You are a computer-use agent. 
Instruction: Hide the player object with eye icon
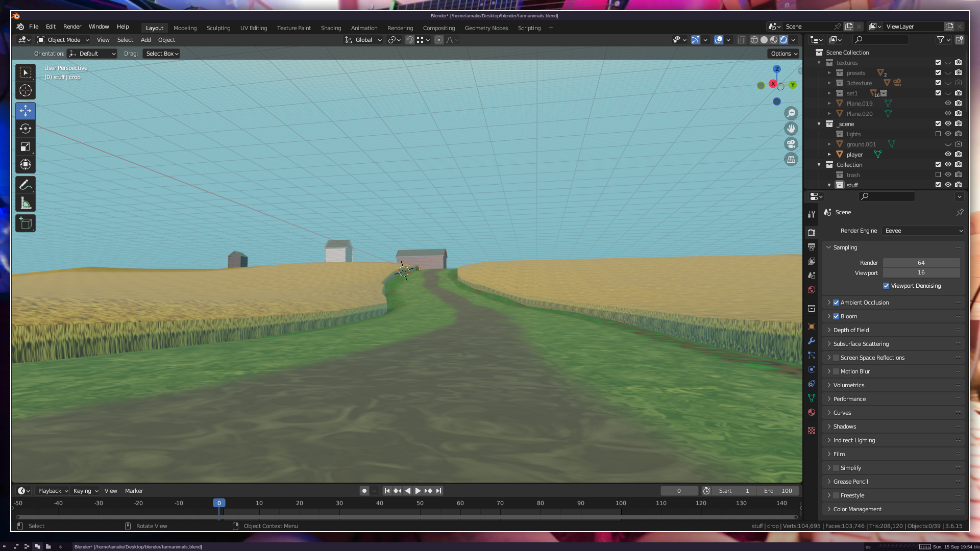point(948,154)
